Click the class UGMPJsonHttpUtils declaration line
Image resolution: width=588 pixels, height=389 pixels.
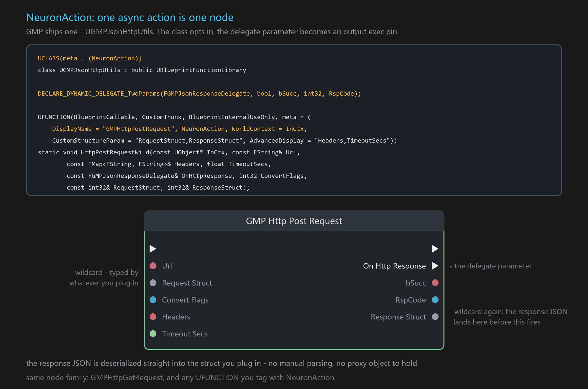142,70
